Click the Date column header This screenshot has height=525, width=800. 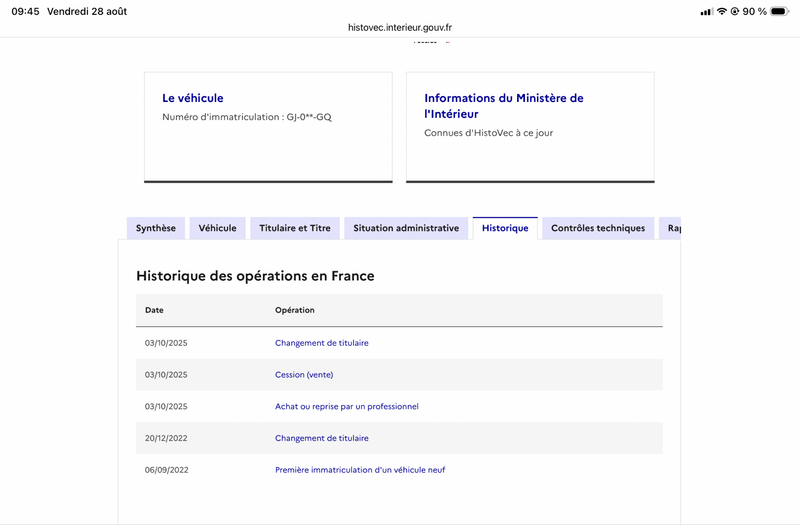[x=154, y=310]
